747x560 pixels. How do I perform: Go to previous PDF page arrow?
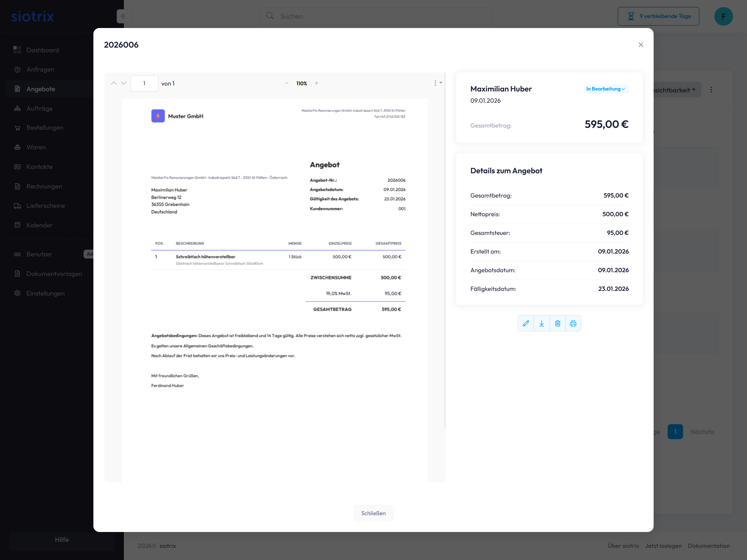pos(114,83)
